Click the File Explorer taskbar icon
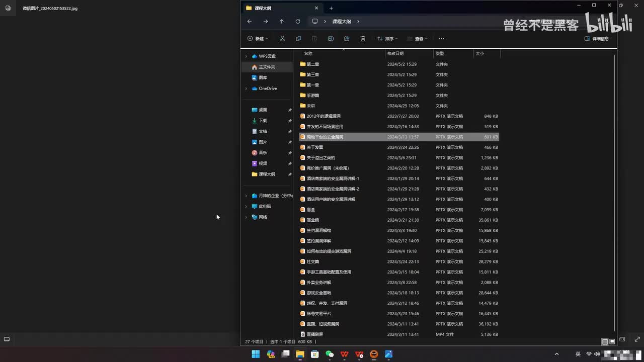This screenshot has height=362, width=644. (300, 354)
